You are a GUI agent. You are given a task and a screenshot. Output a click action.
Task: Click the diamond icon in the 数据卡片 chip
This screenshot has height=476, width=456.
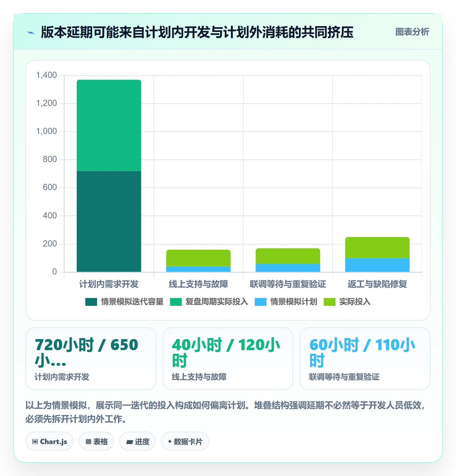(170, 441)
